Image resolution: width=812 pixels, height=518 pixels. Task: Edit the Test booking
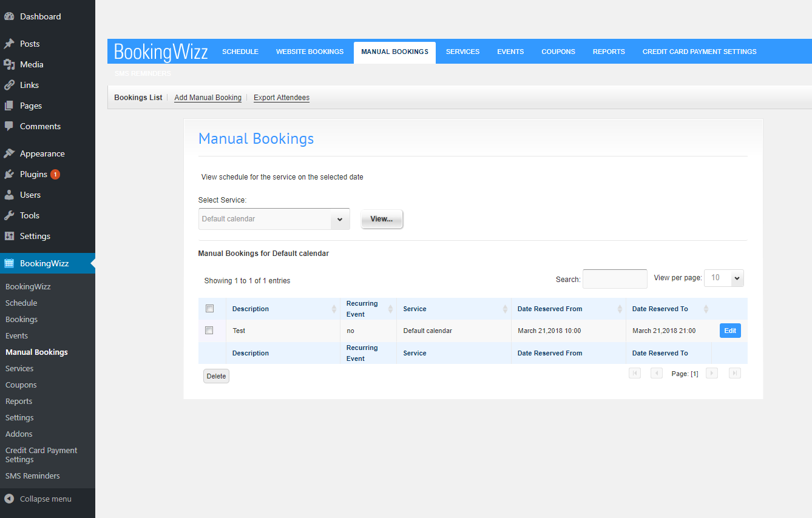point(730,331)
